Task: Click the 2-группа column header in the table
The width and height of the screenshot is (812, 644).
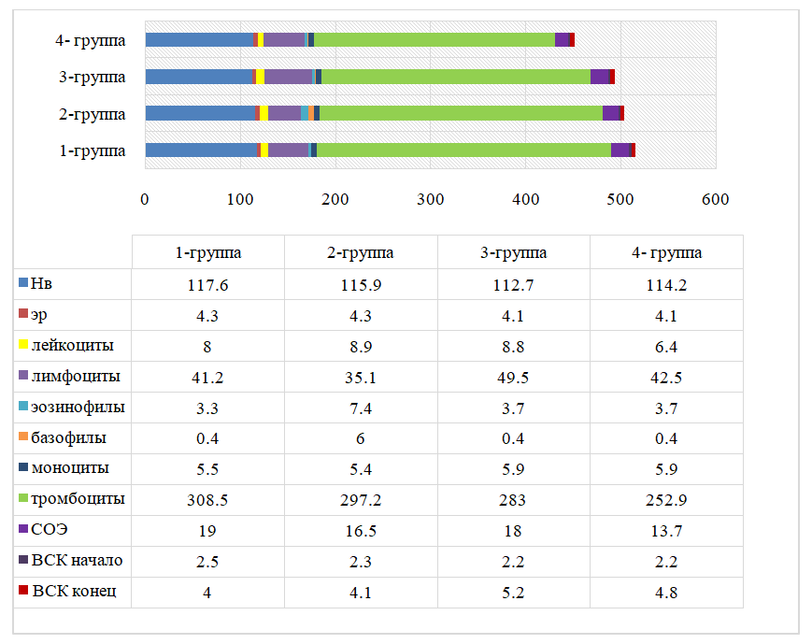Action: (x=361, y=253)
